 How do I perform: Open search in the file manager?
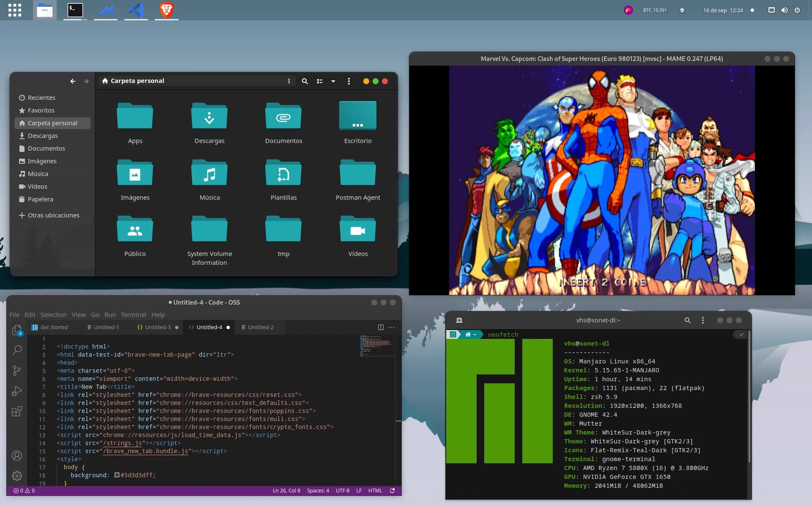304,81
